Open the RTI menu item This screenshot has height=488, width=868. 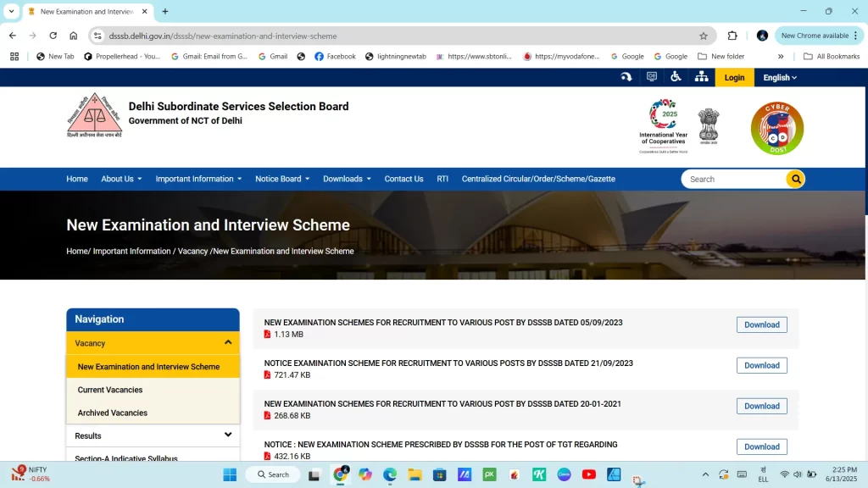(x=442, y=179)
